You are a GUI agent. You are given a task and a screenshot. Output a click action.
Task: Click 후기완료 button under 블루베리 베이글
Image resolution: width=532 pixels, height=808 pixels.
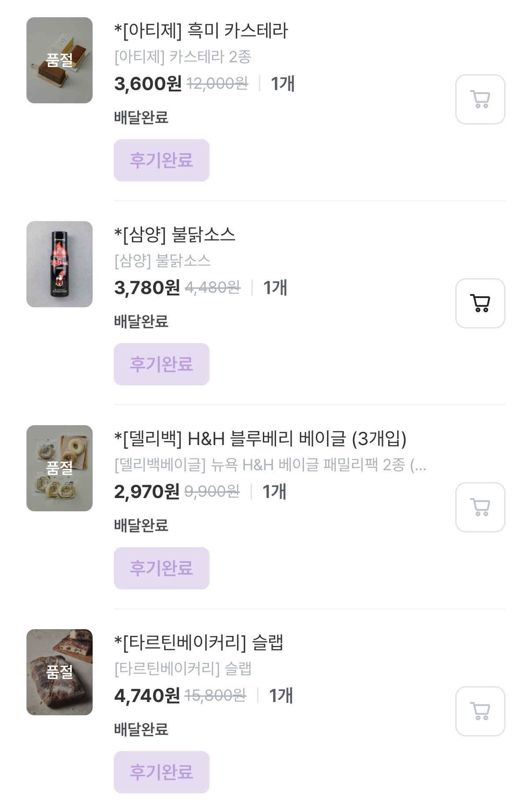pos(161,568)
